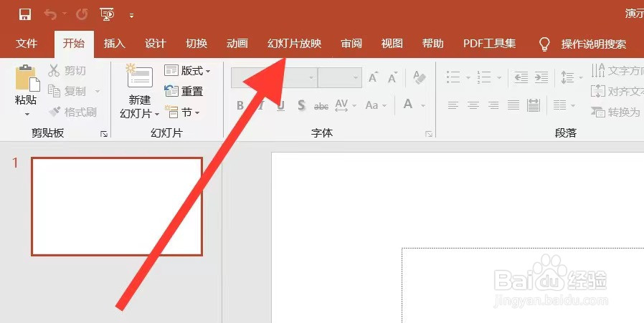Start slideshow from beginning in quick access toolbar
The height and width of the screenshot is (323, 644).
pos(107,15)
